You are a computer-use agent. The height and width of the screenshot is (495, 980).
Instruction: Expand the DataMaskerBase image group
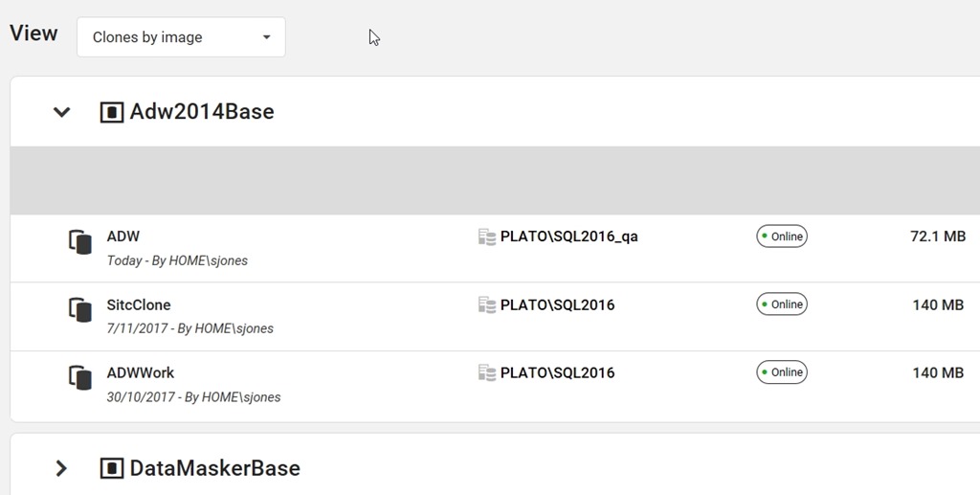pos(62,468)
